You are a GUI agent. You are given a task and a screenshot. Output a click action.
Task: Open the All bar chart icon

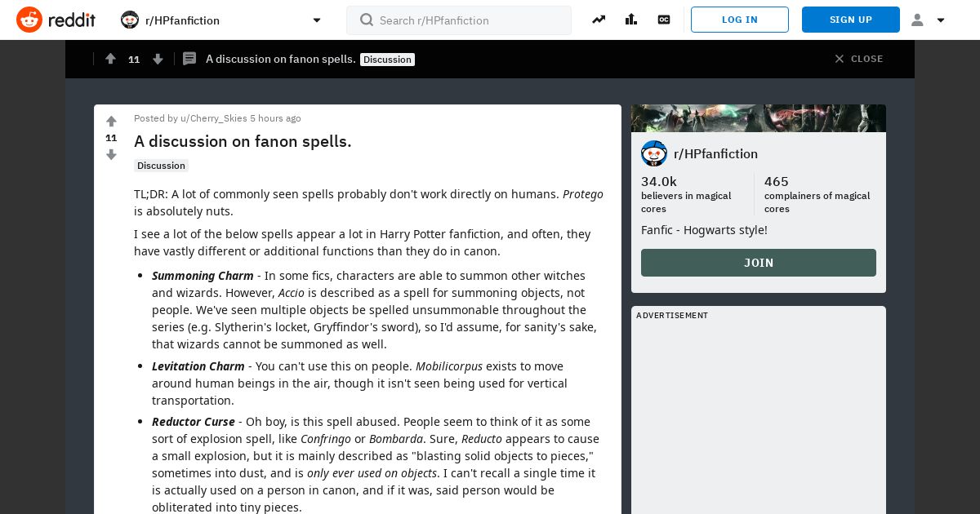631,20
